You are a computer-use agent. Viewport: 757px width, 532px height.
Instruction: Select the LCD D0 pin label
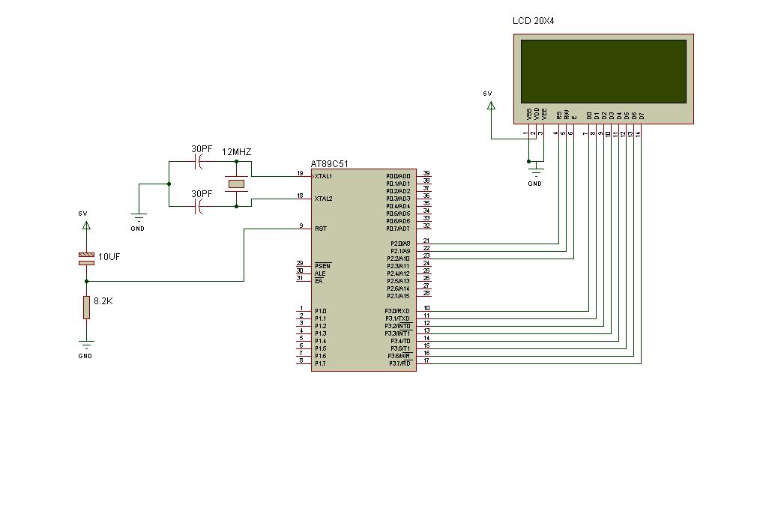589,116
